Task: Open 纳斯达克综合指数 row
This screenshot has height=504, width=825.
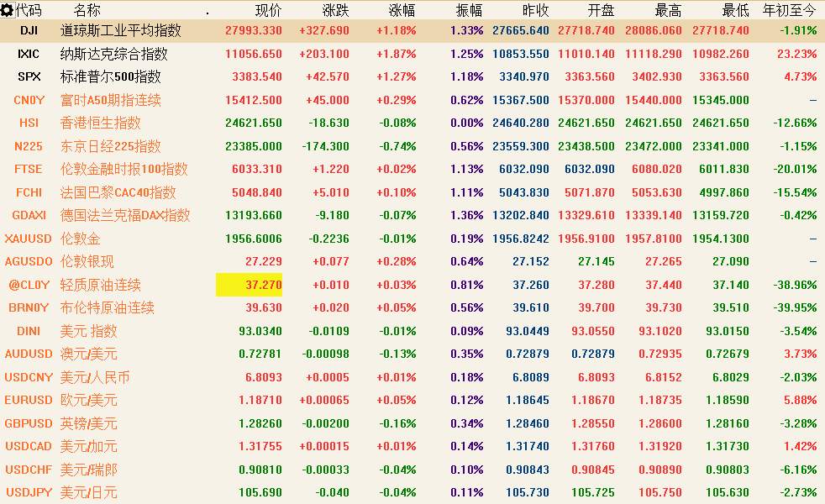Action: [113, 54]
